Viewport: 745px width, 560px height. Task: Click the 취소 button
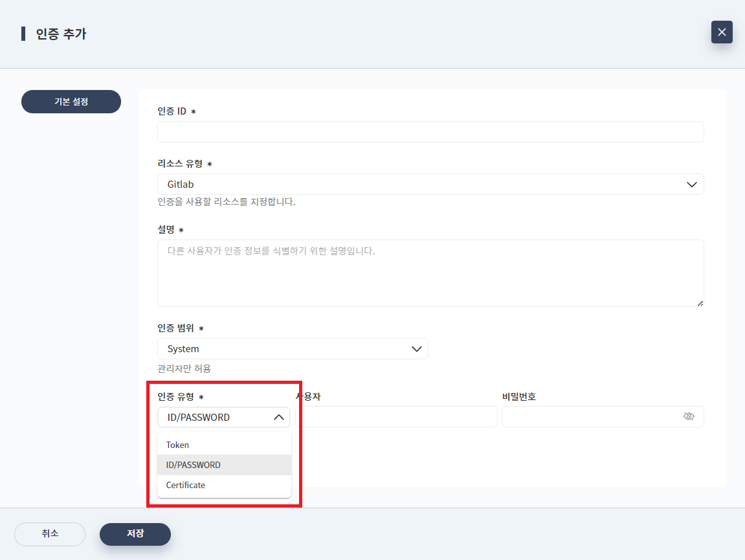(50, 534)
